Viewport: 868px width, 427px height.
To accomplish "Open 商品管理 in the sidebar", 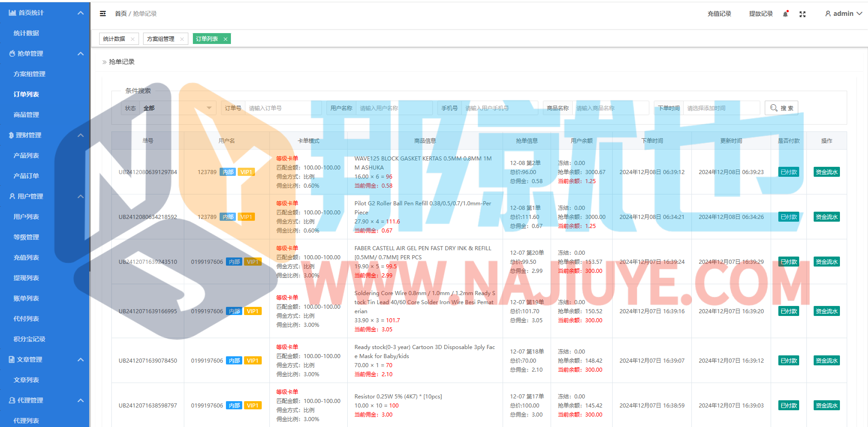I will (x=26, y=115).
